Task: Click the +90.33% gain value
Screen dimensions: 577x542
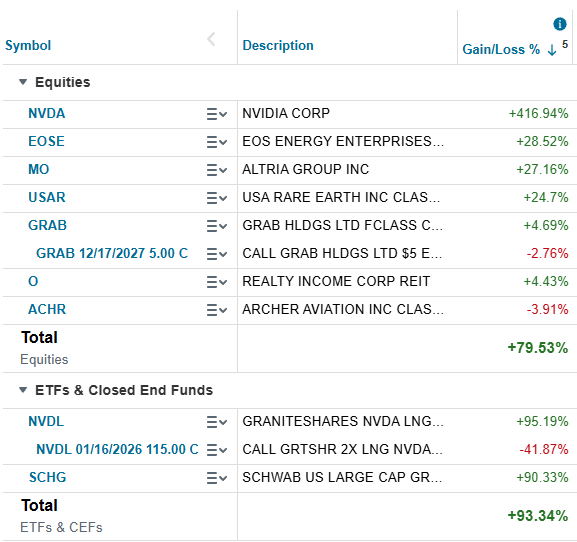Action: [542, 477]
